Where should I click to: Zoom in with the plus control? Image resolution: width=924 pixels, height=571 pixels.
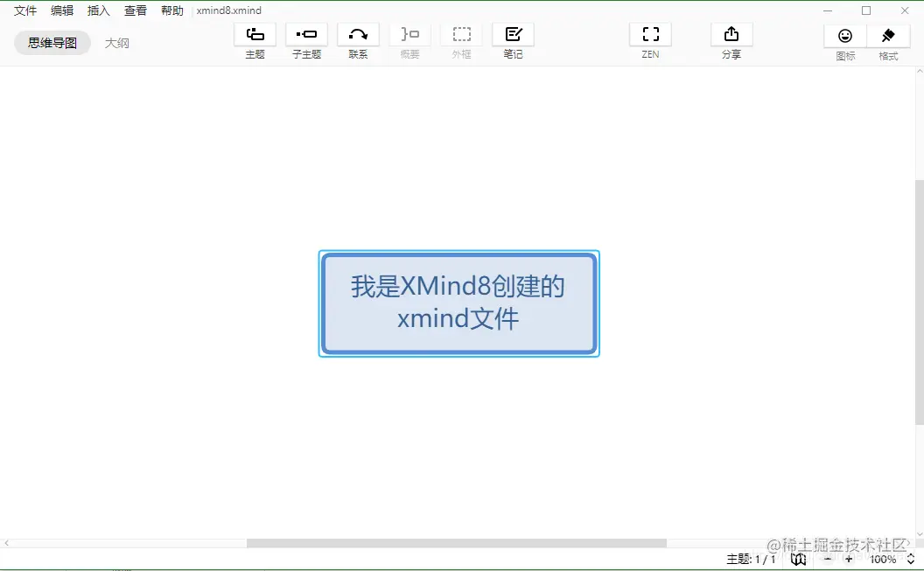click(849, 560)
